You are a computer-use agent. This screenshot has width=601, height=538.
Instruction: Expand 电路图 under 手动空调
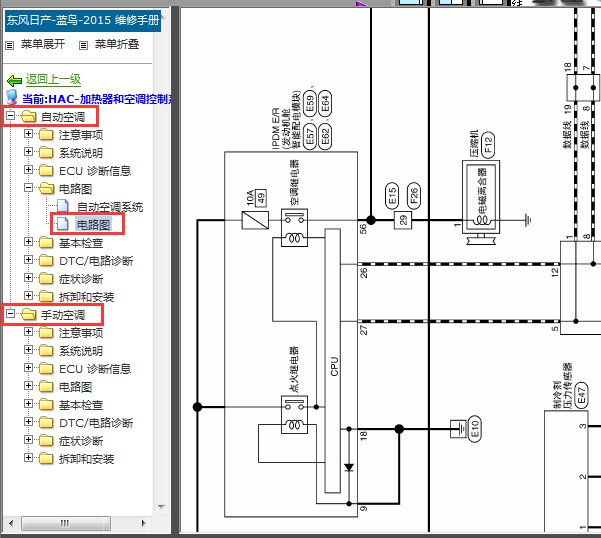(28, 385)
